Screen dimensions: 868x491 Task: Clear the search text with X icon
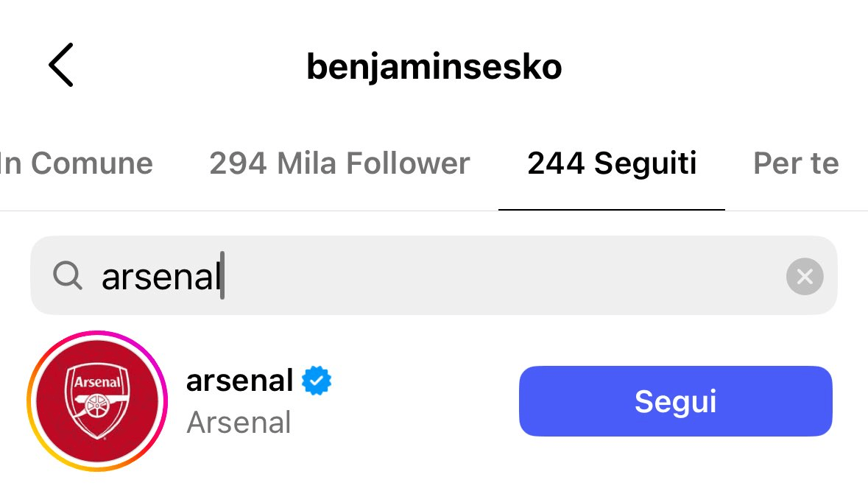pos(804,276)
